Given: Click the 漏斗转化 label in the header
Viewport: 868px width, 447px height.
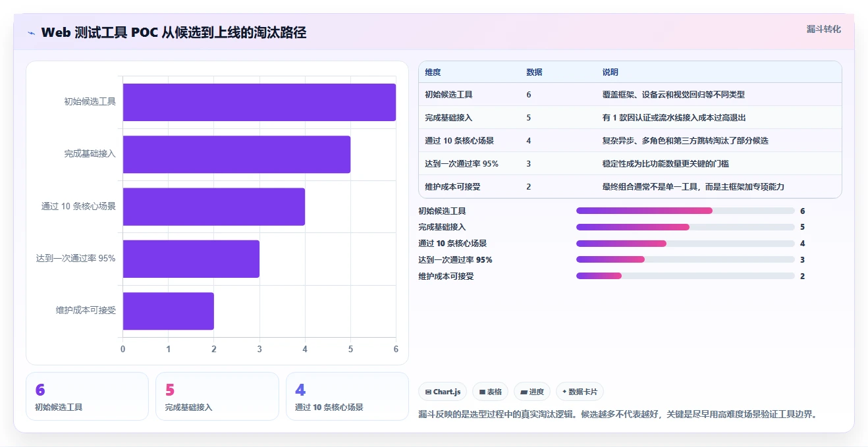Looking at the screenshot, I should pos(823,29).
